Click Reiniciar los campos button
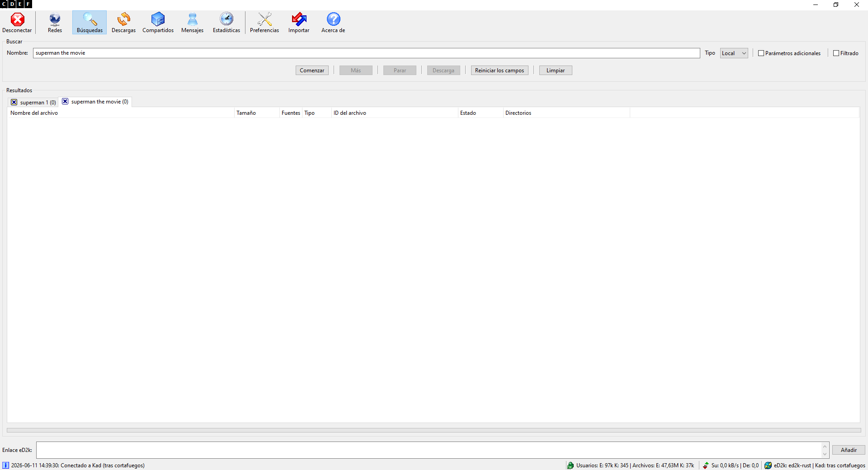 [500, 70]
